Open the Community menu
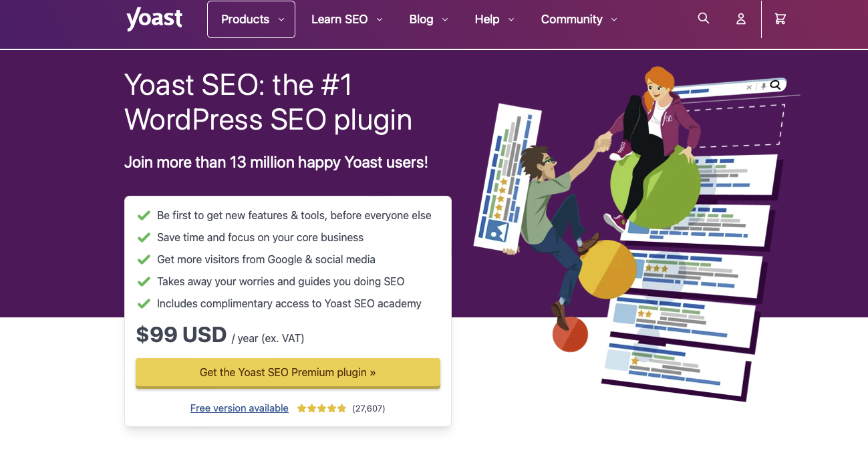This screenshot has width=868, height=461. point(579,19)
